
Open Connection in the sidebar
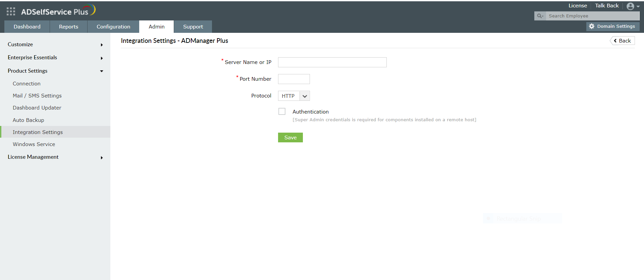tap(26, 84)
